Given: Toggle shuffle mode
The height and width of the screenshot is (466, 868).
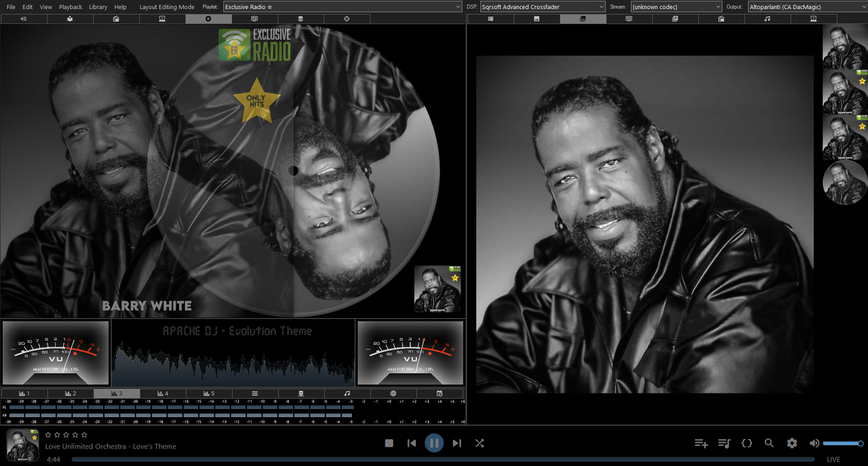Looking at the screenshot, I should pos(479,443).
